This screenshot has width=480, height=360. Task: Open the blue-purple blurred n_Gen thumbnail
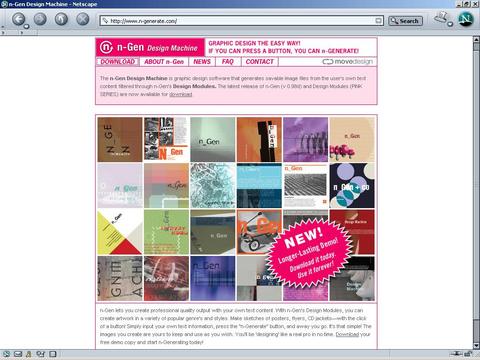(213, 278)
